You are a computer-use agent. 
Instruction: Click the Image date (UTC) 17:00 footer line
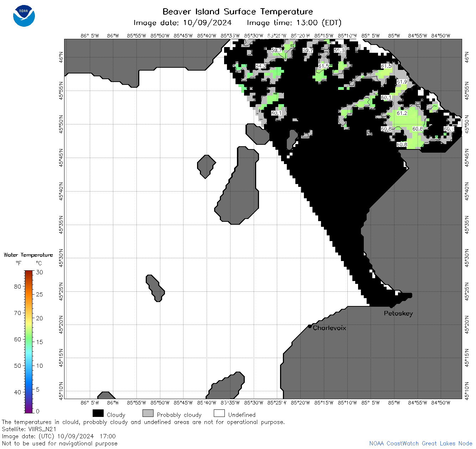[59, 436]
